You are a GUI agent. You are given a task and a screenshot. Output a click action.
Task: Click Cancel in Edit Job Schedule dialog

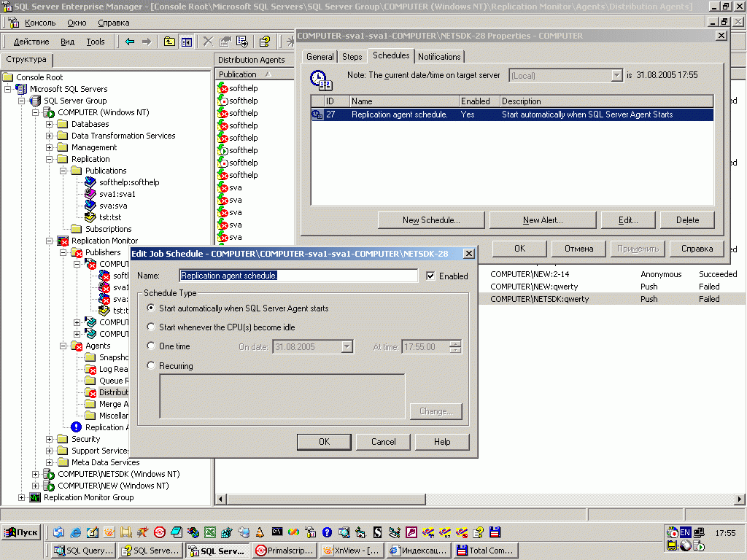pyautogui.click(x=383, y=442)
